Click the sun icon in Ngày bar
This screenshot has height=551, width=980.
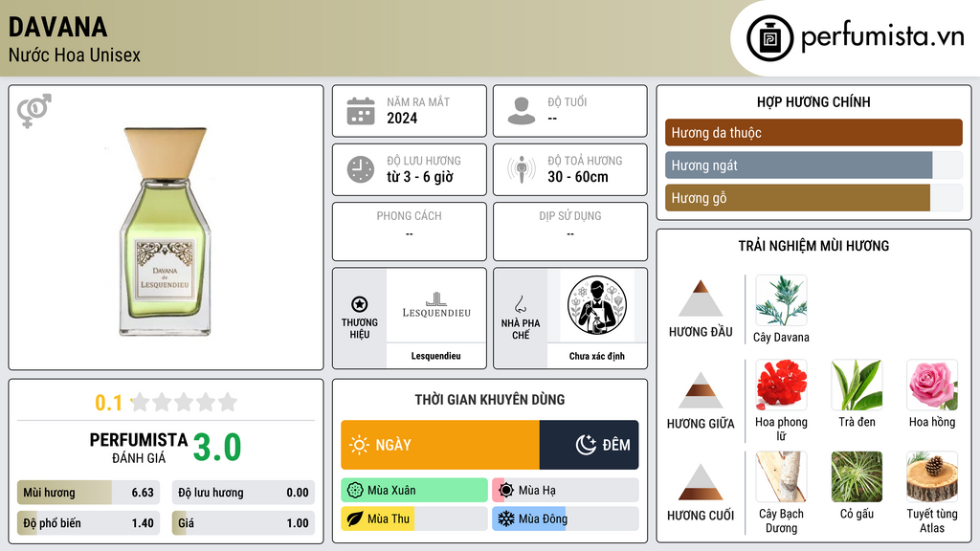[x=360, y=445]
